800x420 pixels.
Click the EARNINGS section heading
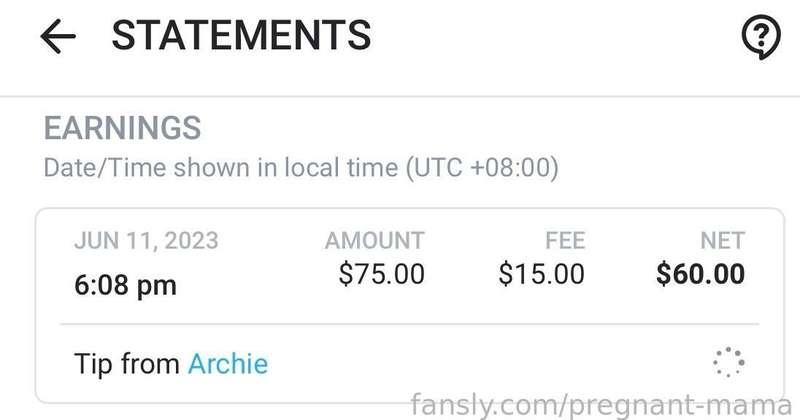pyautogui.click(x=122, y=128)
